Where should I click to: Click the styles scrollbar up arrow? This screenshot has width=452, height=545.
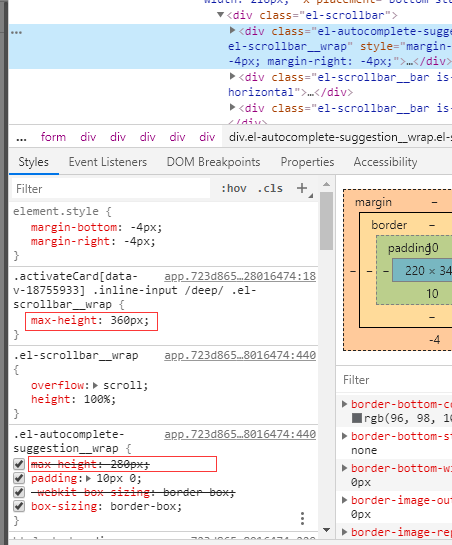(326, 184)
